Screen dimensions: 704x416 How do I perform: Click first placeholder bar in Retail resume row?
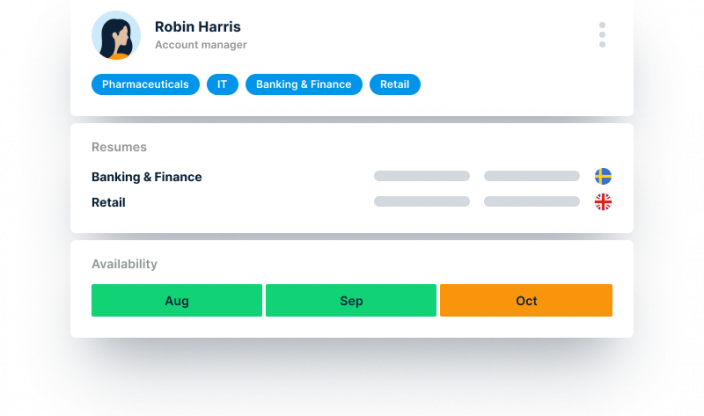[x=421, y=202]
